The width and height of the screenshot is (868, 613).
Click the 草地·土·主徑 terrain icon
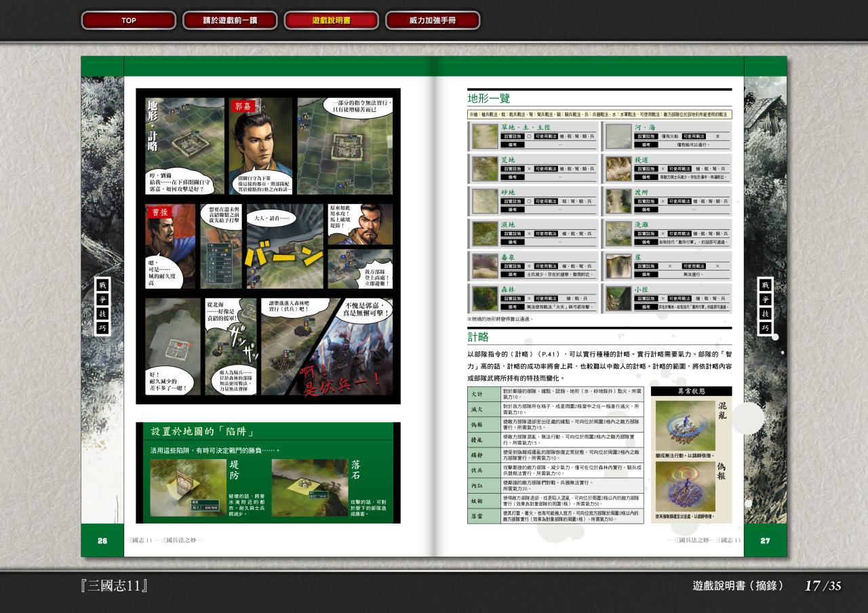tap(484, 136)
